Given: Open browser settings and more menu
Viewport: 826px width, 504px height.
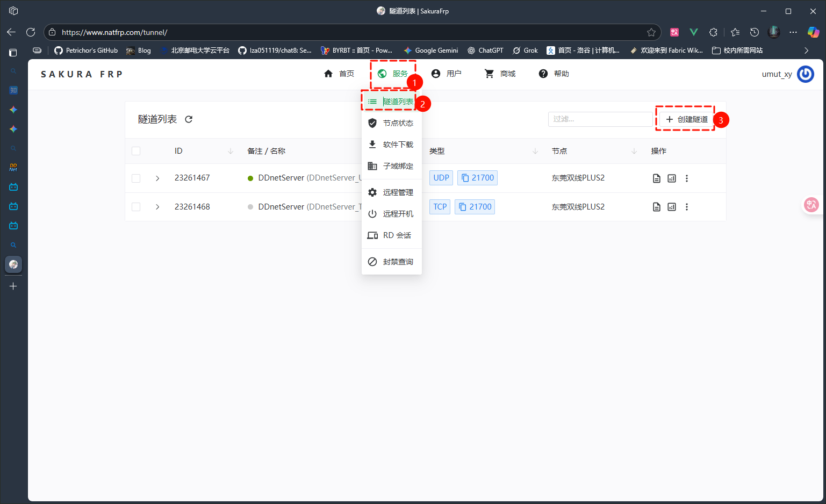Looking at the screenshot, I should (793, 32).
